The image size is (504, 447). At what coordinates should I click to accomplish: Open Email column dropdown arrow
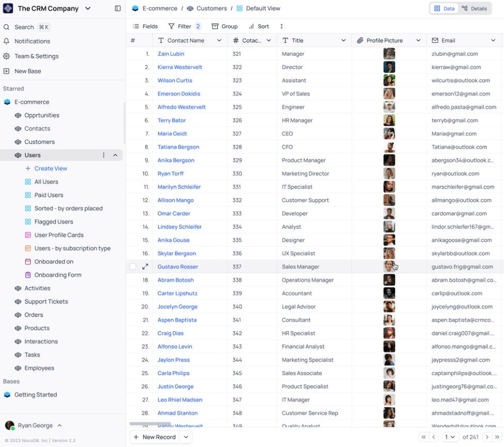[x=493, y=40]
